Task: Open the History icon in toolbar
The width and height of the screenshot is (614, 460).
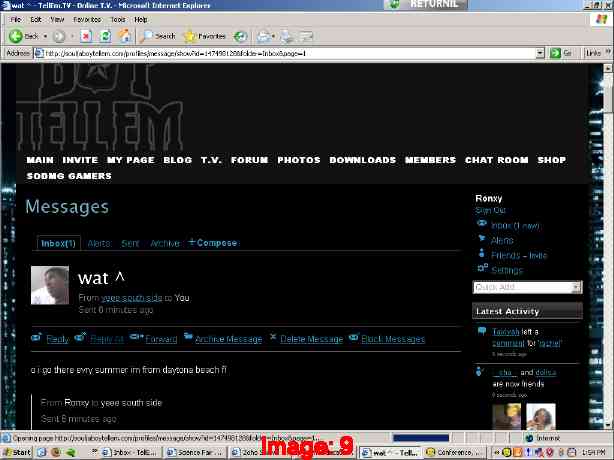Action: point(240,36)
